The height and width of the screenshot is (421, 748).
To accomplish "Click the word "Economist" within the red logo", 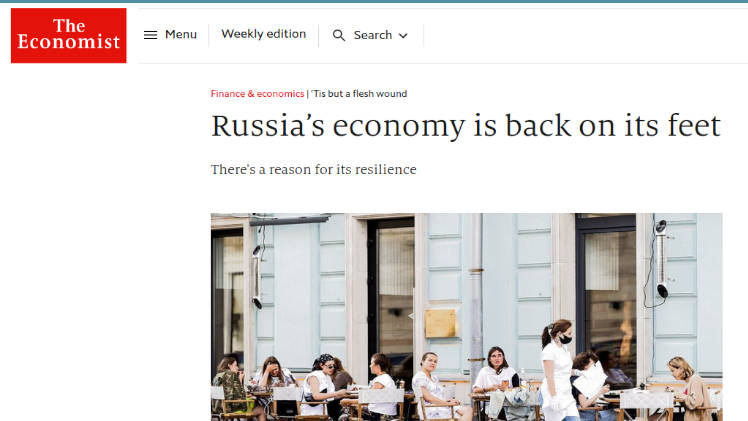I will (69, 42).
